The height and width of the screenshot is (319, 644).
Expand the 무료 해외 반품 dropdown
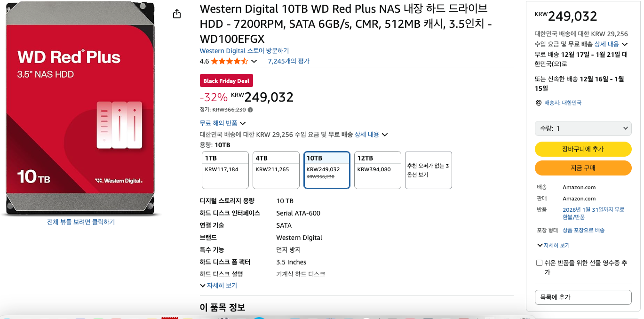223,123
